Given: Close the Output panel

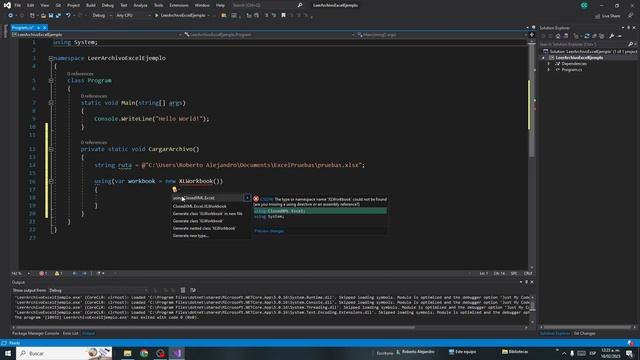Looking at the screenshot, I should (x=532, y=282).
